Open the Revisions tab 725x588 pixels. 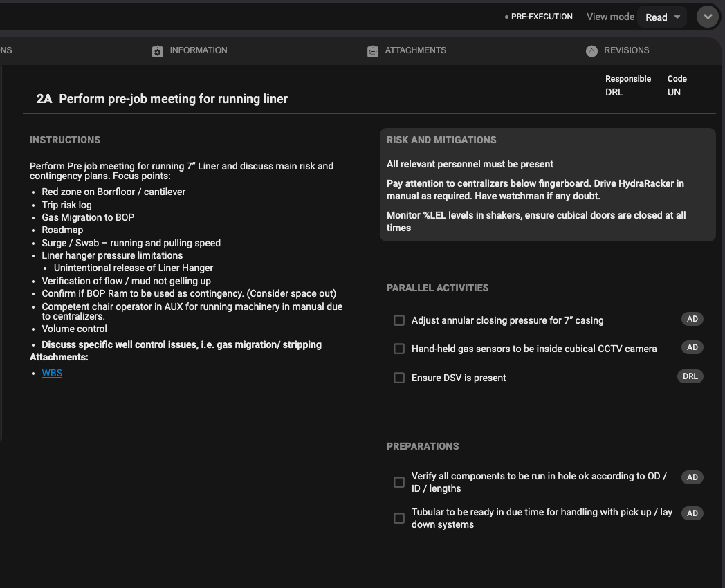point(626,50)
